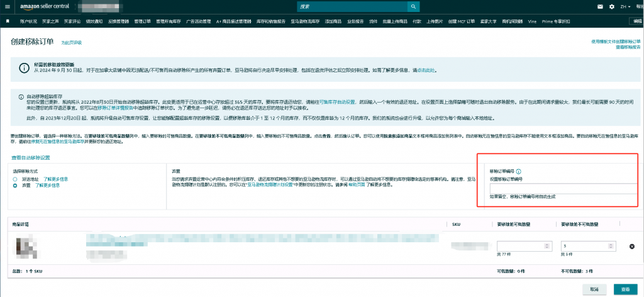Click info icon beside 移除订单编号
644x297 pixels.
point(518,171)
